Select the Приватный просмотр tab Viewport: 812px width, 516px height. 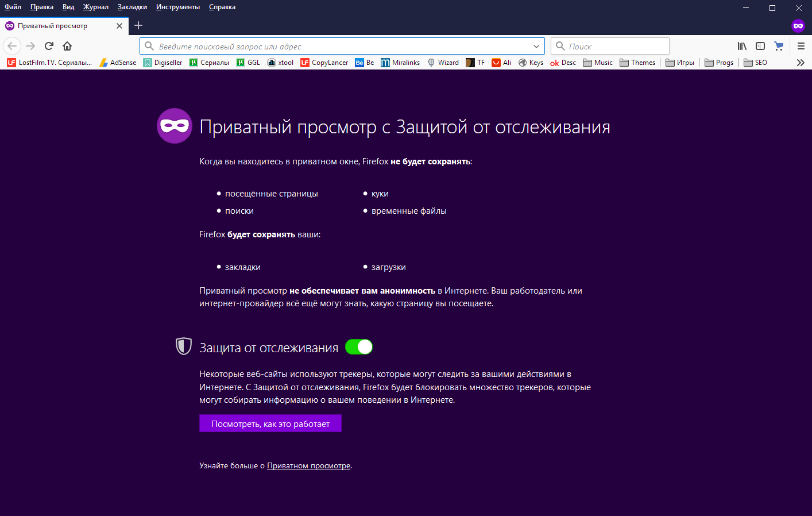click(64, 26)
